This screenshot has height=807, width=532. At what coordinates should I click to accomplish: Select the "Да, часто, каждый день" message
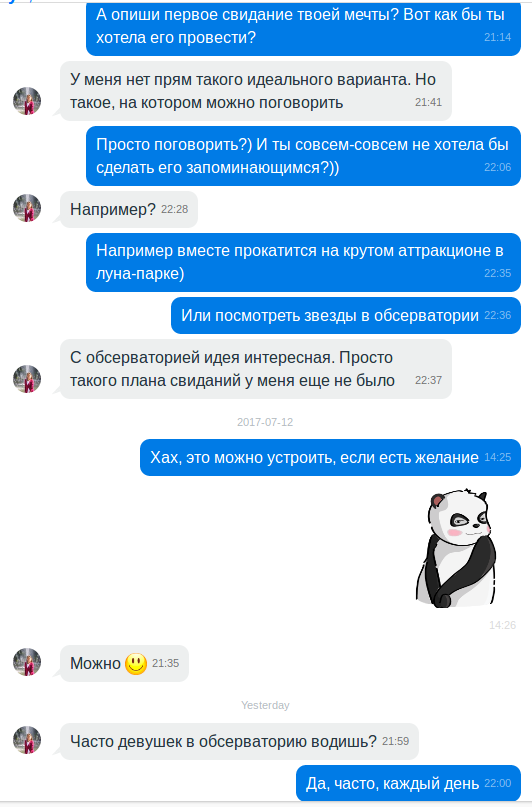(x=409, y=783)
